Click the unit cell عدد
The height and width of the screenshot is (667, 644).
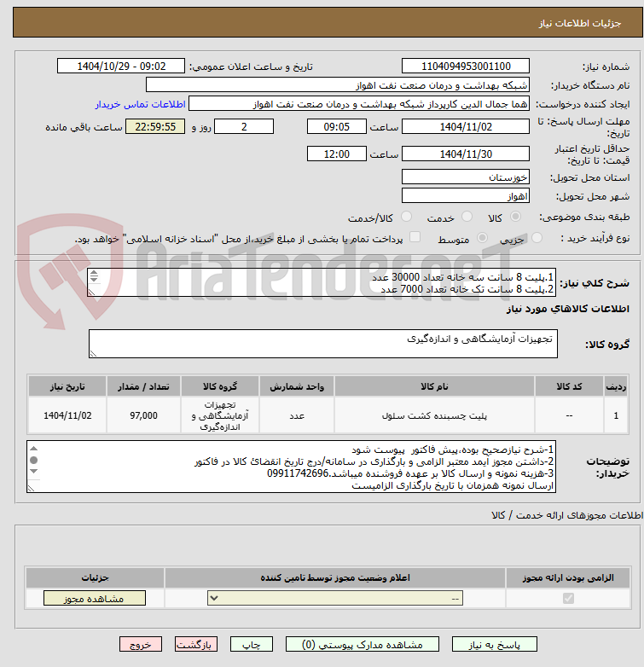(297, 415)
